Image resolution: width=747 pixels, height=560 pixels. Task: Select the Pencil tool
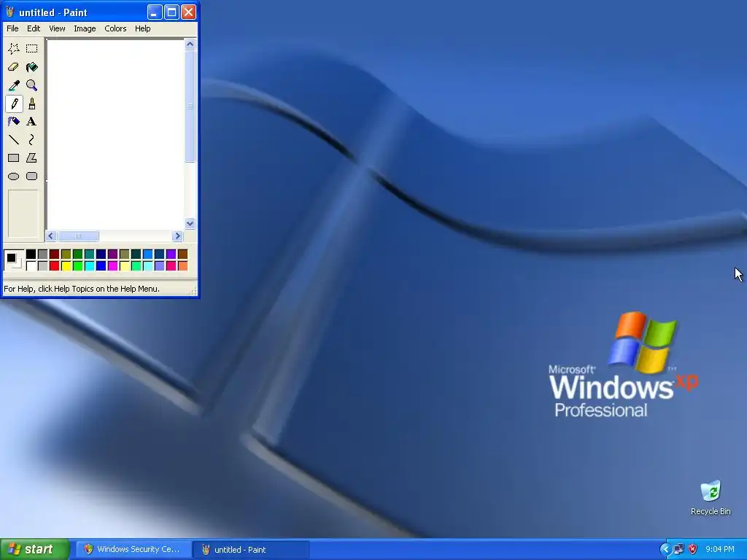(14, 104)
